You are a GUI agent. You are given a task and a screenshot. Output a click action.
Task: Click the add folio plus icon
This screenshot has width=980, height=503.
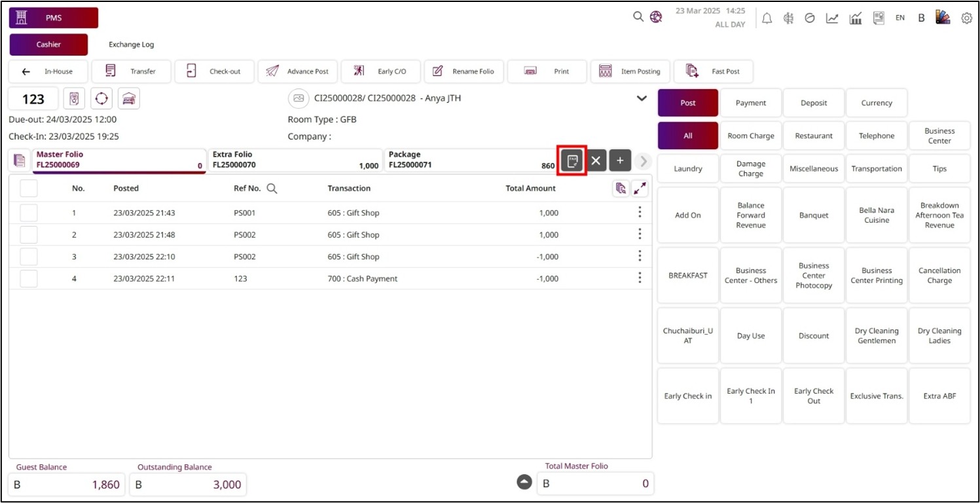click(620, 160)
